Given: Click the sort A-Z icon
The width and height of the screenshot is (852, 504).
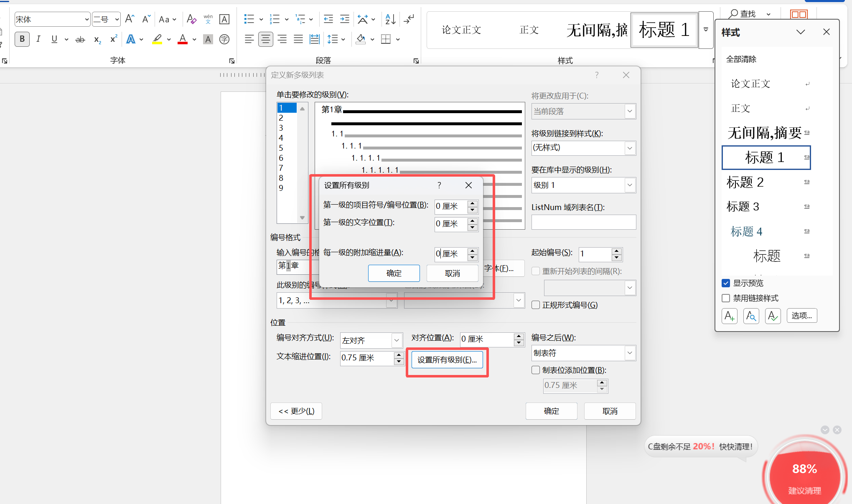Looking at the screenshot, I should (x=390, y=19).
